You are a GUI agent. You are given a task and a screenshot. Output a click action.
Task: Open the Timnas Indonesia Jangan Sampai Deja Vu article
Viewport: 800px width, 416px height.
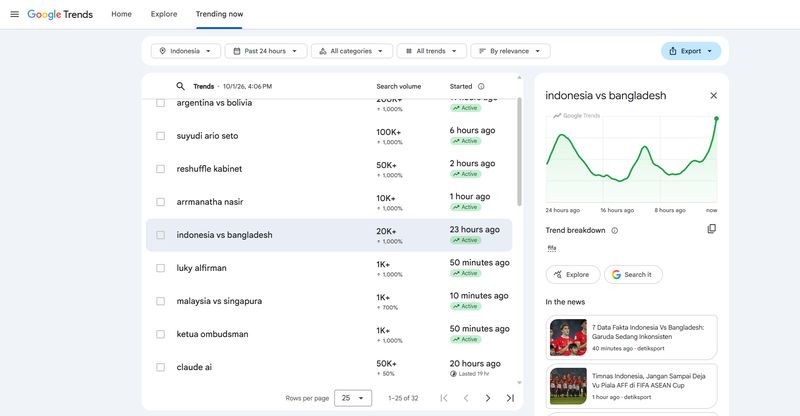[632, 386]
